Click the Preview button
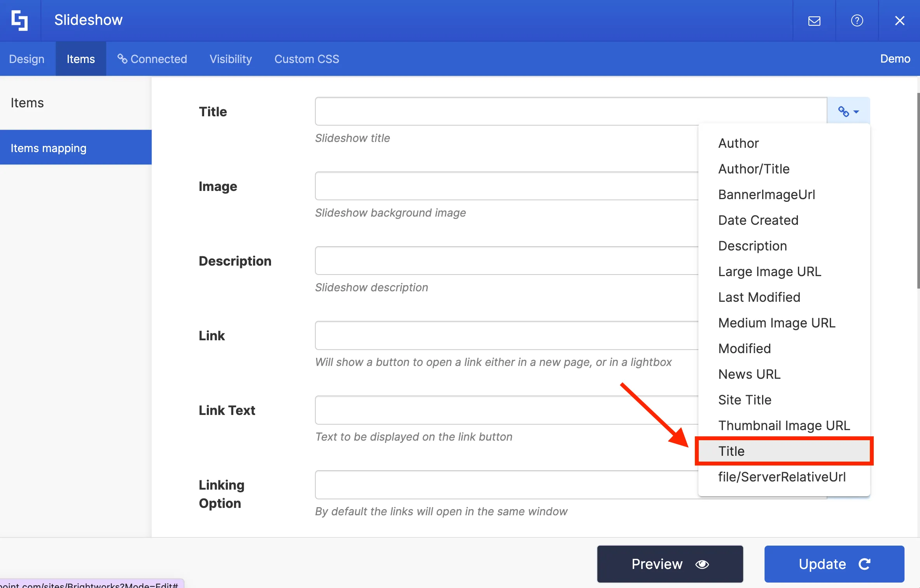Image resolution: width=920 pixels, height=588 pixels. (670, 564)
